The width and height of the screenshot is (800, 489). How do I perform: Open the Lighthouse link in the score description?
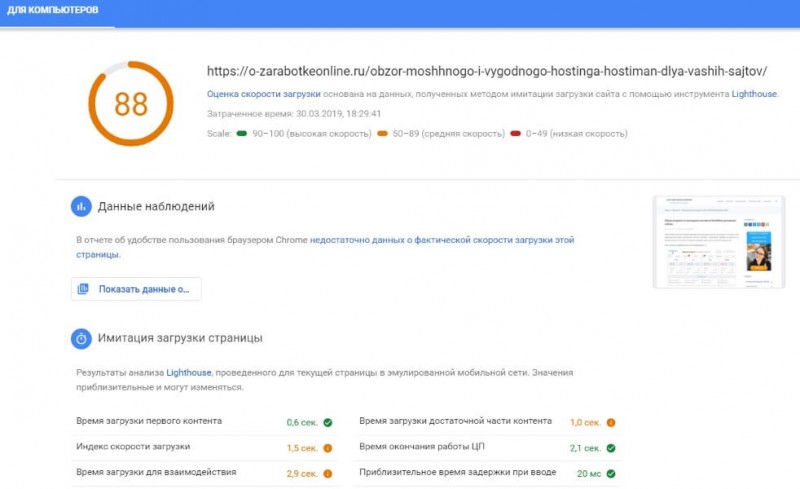tap(754, 94)
